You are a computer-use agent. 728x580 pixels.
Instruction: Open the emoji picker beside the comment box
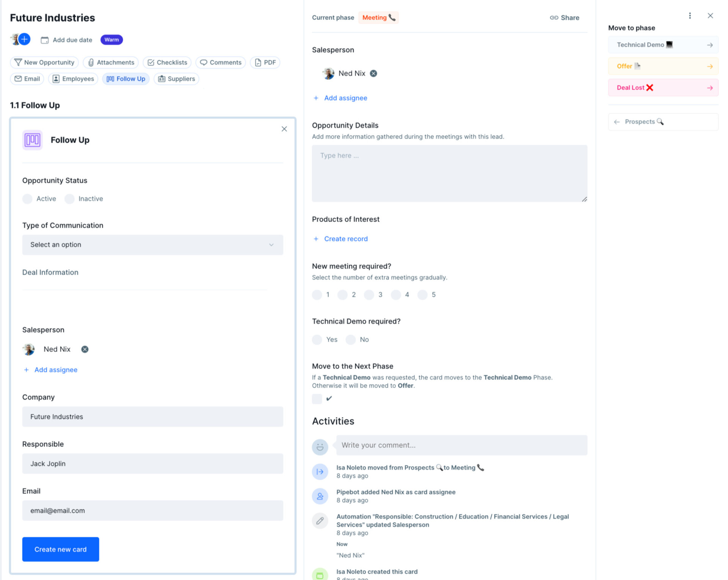(x=320, y=446)
